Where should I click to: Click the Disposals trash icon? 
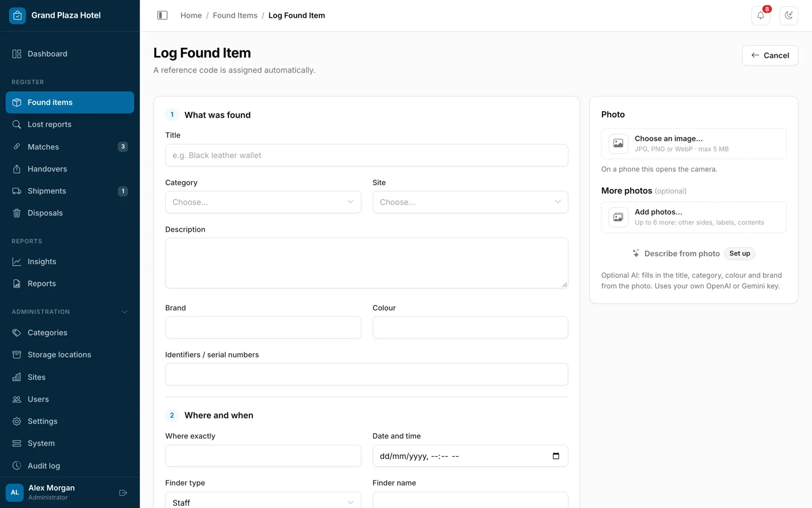17,213
